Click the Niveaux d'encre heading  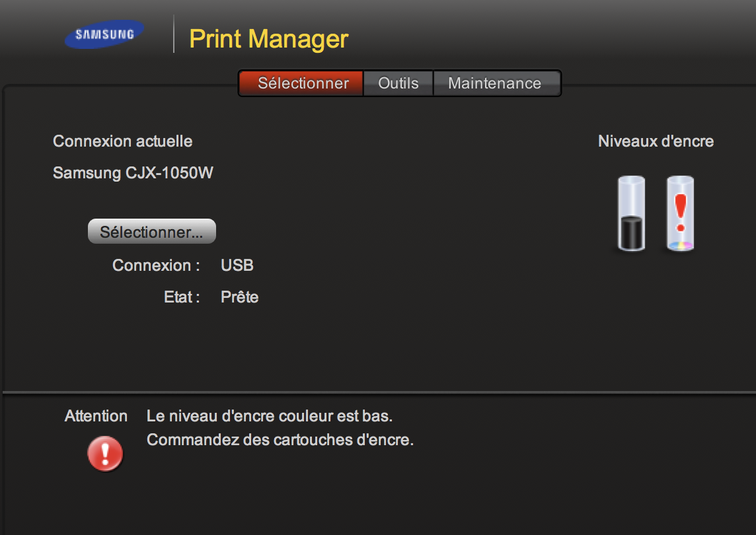pyautogui.click(x=656, y=141)
